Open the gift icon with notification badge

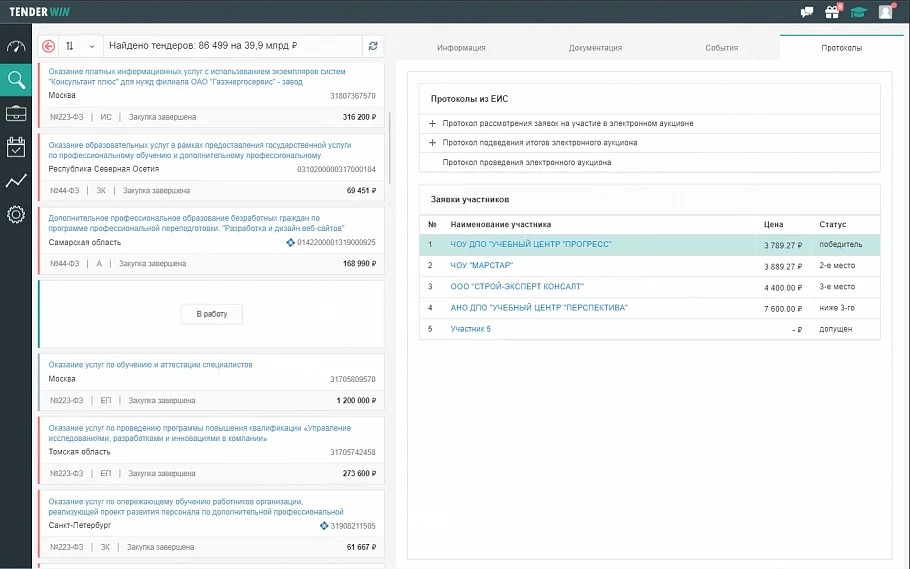pos(833,11)
